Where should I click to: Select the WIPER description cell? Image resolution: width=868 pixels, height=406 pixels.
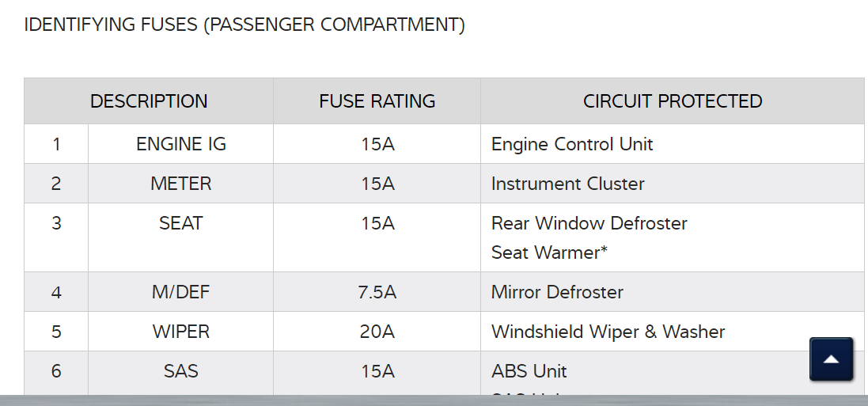181,332
